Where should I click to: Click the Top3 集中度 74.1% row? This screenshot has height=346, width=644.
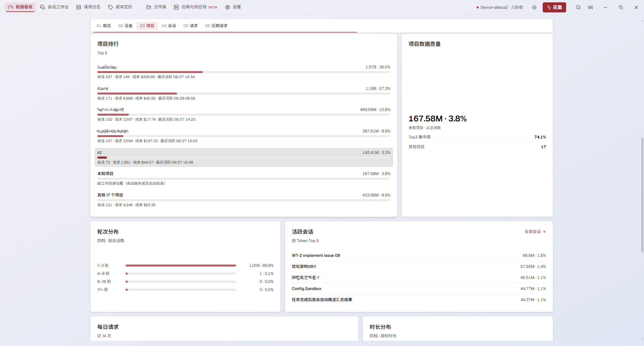coord(477,137)
